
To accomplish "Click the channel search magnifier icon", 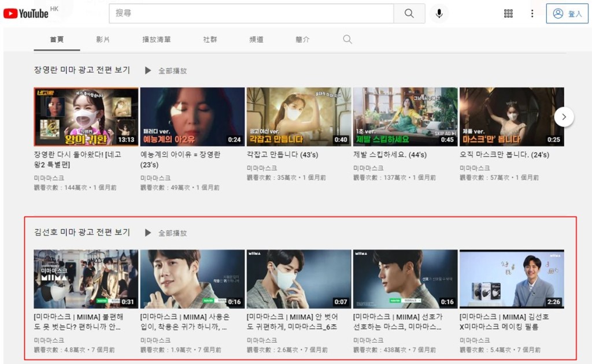I will 347,39.
